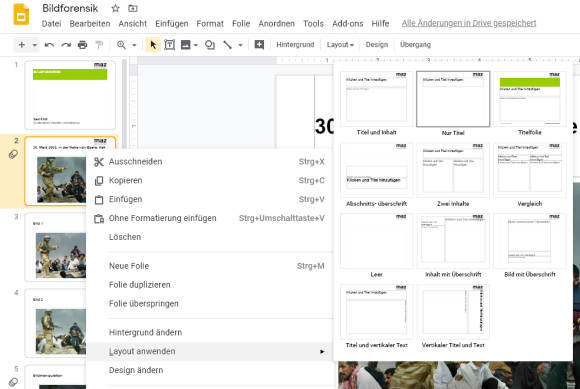The height and width of the screenshot is (389, 580).
Task: Open the Tools menu
Action: click(x=313, y=24)
